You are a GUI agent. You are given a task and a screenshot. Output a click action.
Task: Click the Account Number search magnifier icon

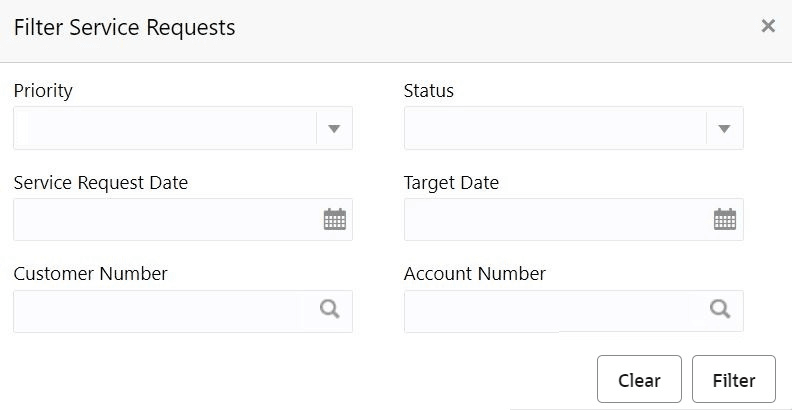tap(720, 310)
